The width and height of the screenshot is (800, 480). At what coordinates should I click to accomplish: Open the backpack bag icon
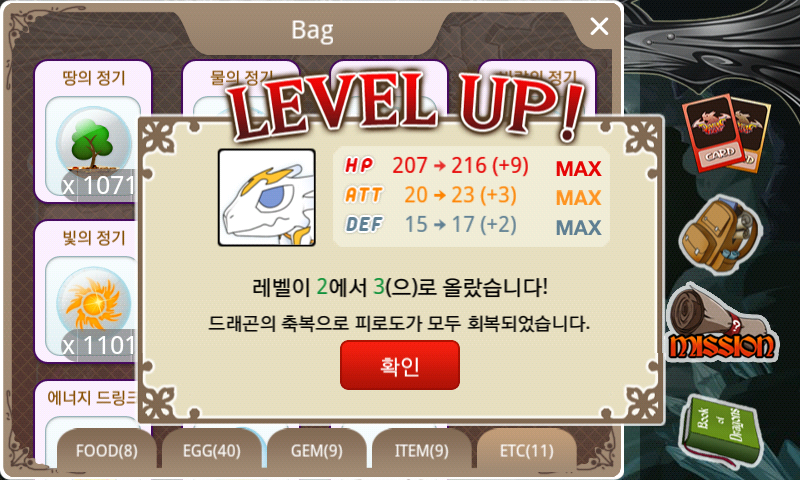(721, 235)
